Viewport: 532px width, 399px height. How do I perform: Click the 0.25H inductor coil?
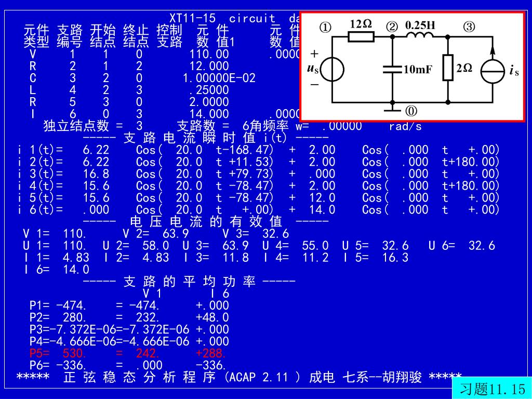click(420, 36)
